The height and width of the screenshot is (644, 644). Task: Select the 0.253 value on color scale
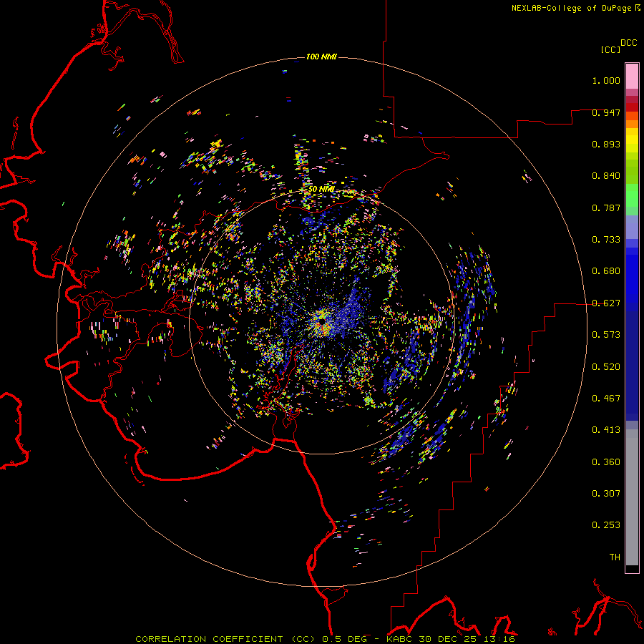[606, 525]
